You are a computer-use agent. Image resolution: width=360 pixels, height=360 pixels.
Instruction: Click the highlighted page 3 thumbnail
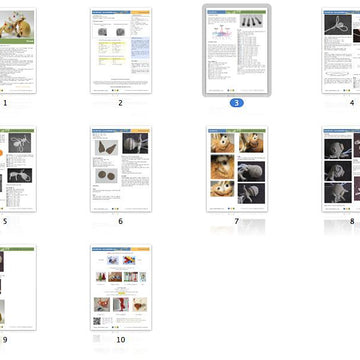tap(237, 51)
